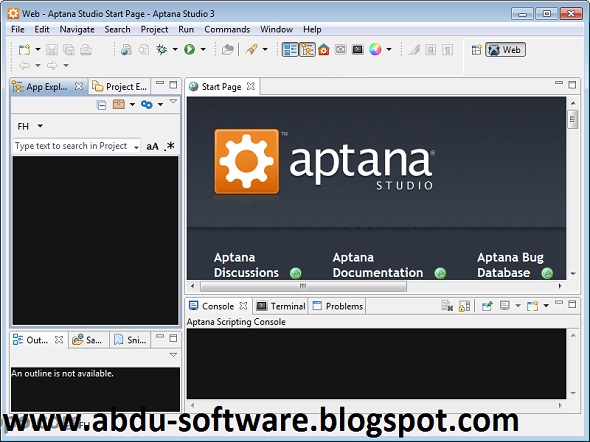Open the New file dropdown arrow
590x442 pixels.
click(x=38, y=49)
